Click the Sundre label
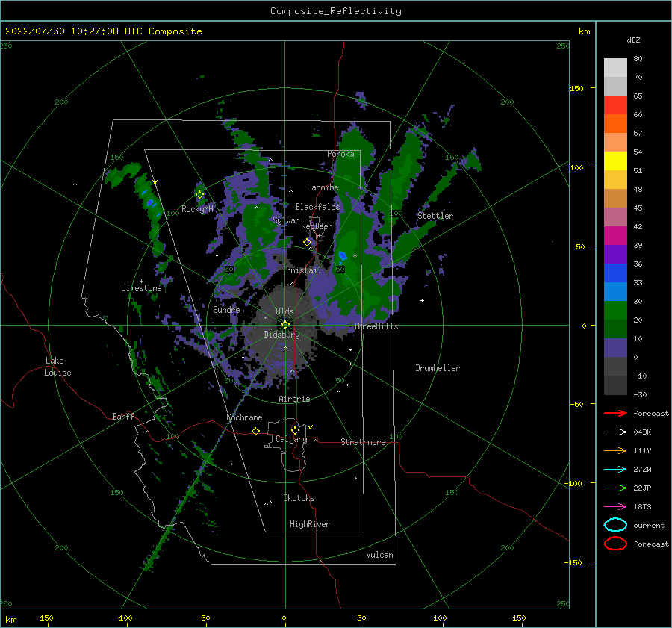Screen dimensions: 672x628 pyautogui.click(x=226, y=309)
